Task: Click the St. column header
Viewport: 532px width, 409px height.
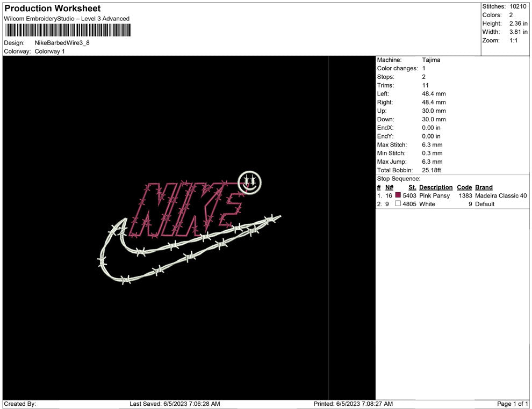Action: [412, 187]
